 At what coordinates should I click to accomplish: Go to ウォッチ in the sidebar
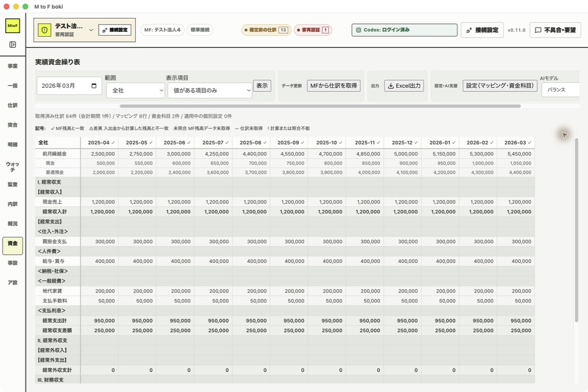tap(12, 167)
